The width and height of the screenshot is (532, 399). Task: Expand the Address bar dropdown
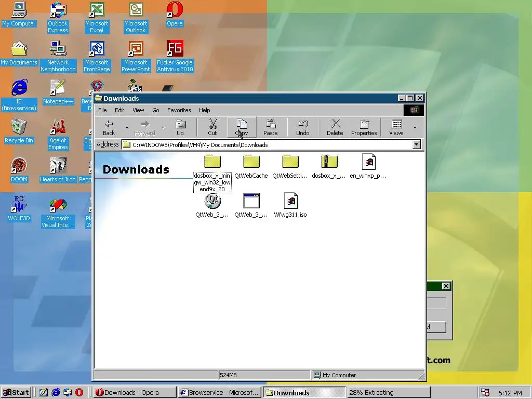[x=416, y=145]
